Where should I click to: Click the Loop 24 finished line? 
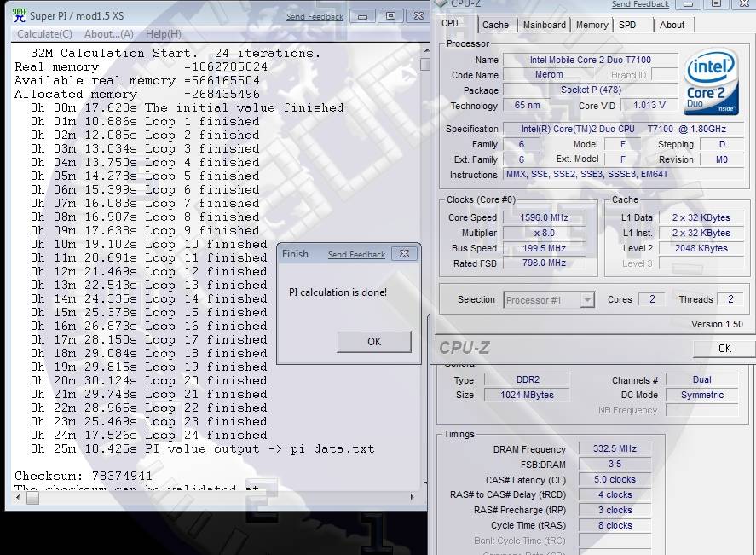pyautogui.click(x=149, y=435)
